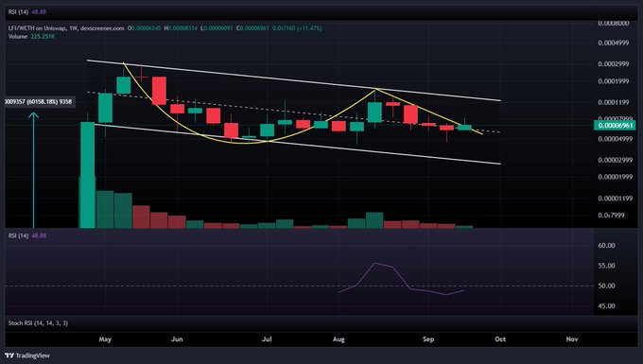
Task: Click the RSI (14) label in the top bar
Action: coord(19,12)
